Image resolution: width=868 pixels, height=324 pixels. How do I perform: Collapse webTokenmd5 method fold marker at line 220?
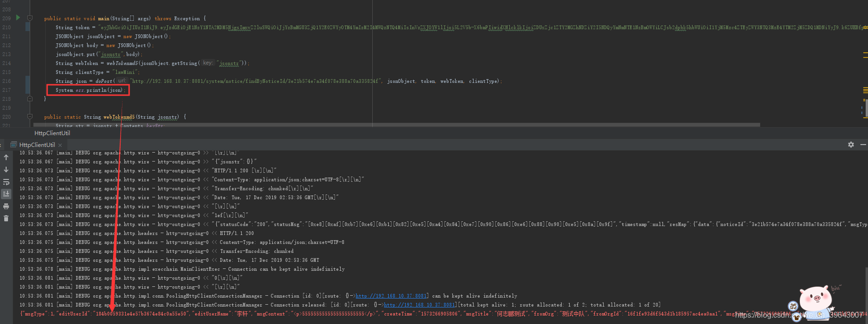(30, 117)
